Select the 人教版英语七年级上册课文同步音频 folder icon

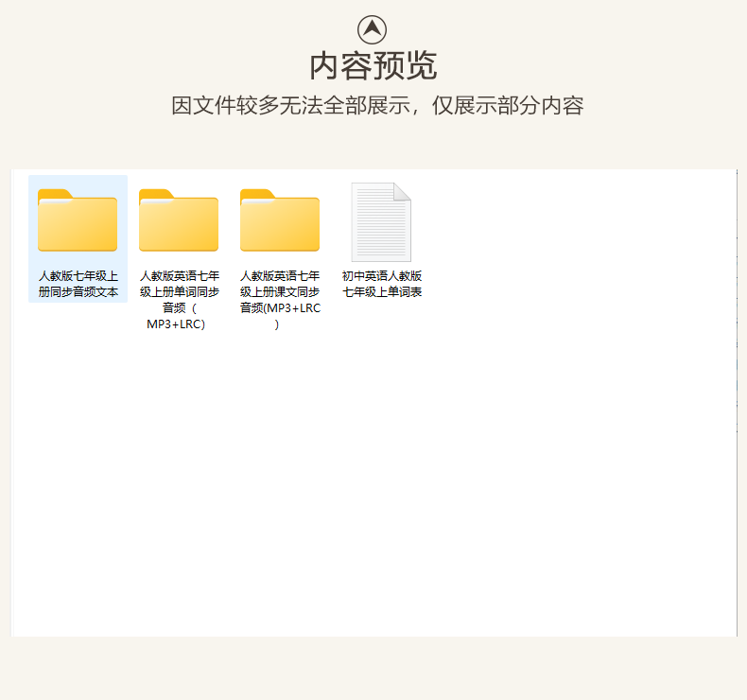(280, 220)
